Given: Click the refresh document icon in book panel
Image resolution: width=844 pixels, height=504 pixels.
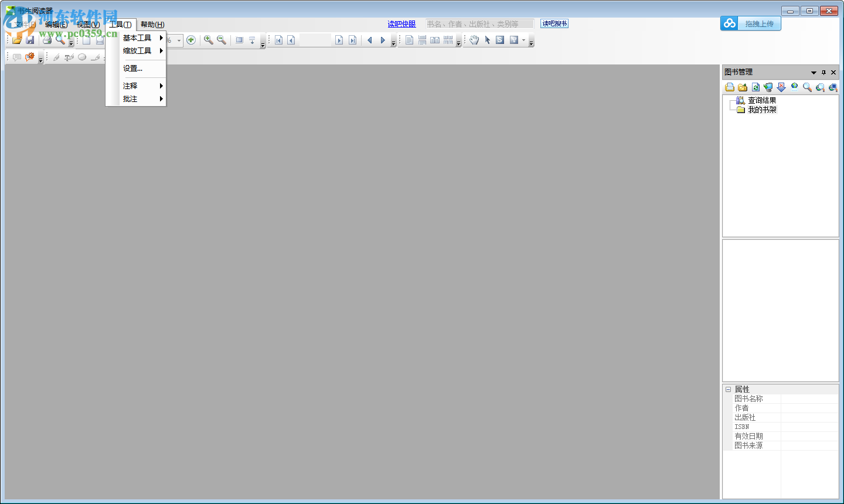Looking at the screenshot, I should 755,87.
